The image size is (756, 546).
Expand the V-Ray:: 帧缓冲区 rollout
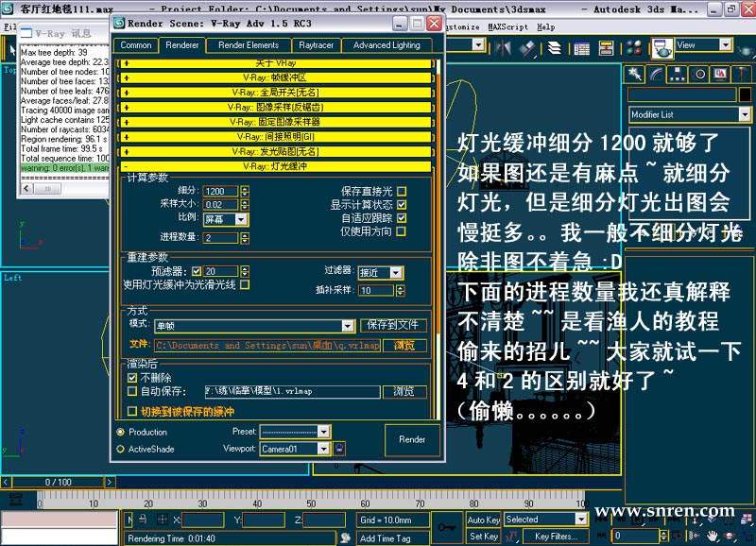(x=276, y=77)
